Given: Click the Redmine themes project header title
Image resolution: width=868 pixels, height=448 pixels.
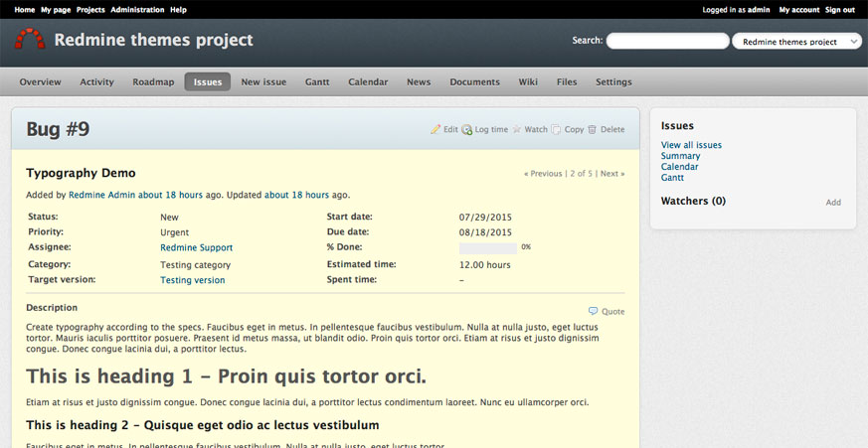Looking at the screenshot, I should coord(153,40).
